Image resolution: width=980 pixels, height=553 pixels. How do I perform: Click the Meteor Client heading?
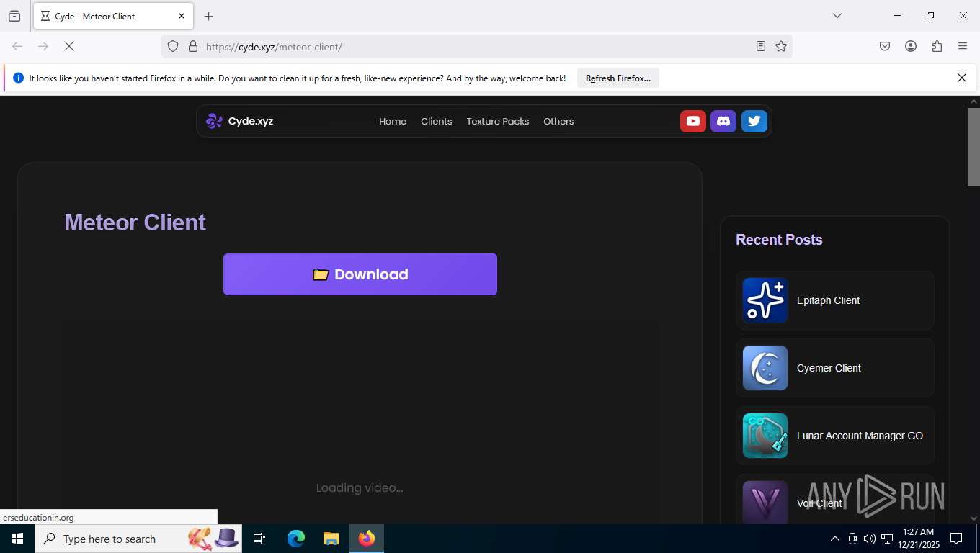tap(135, 222)
